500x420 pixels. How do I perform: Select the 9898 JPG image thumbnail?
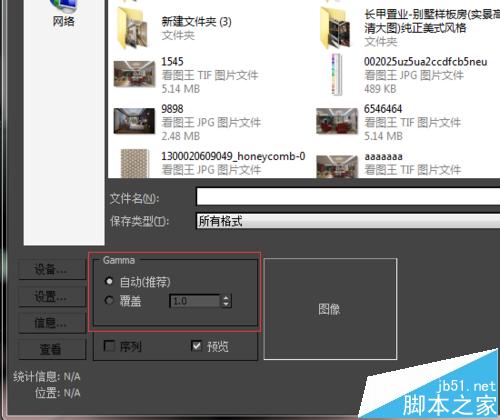pos(134,121)
